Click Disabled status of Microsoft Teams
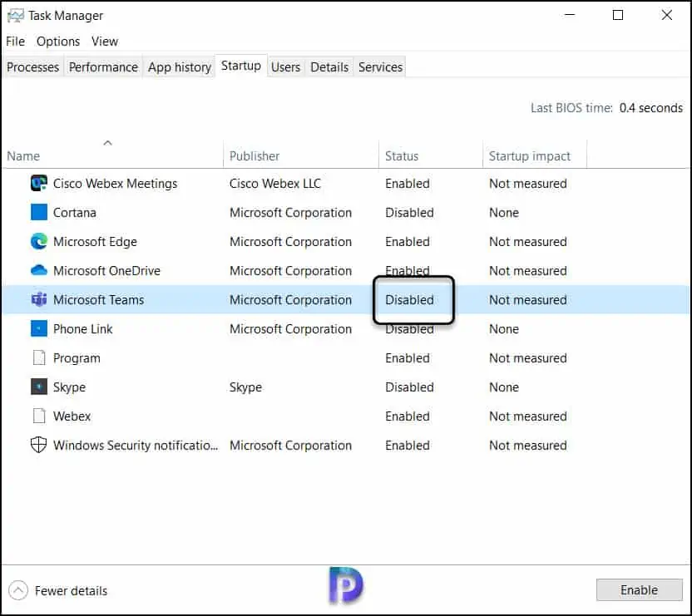This screenshot has width=692, height=616. (409, 299)
